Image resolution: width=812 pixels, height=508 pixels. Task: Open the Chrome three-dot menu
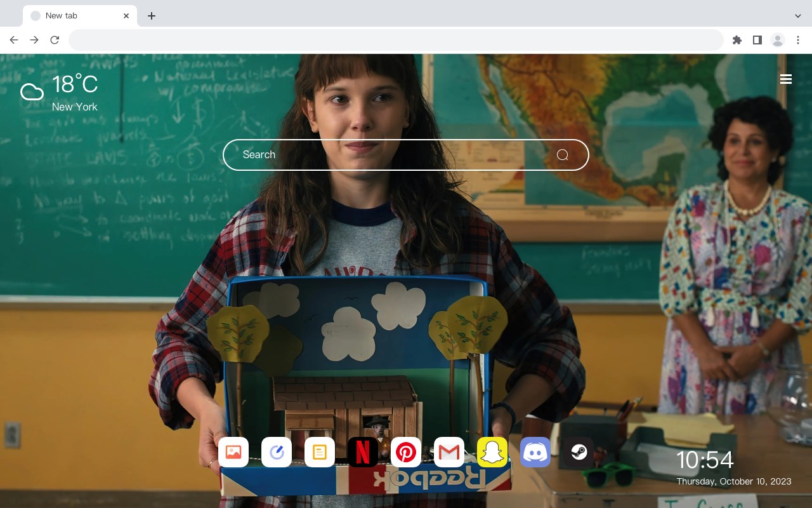798,40
